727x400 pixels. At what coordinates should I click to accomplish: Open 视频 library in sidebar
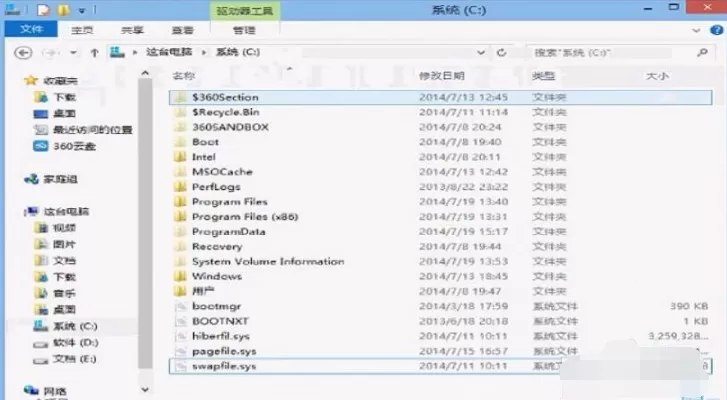click(55, 228)
